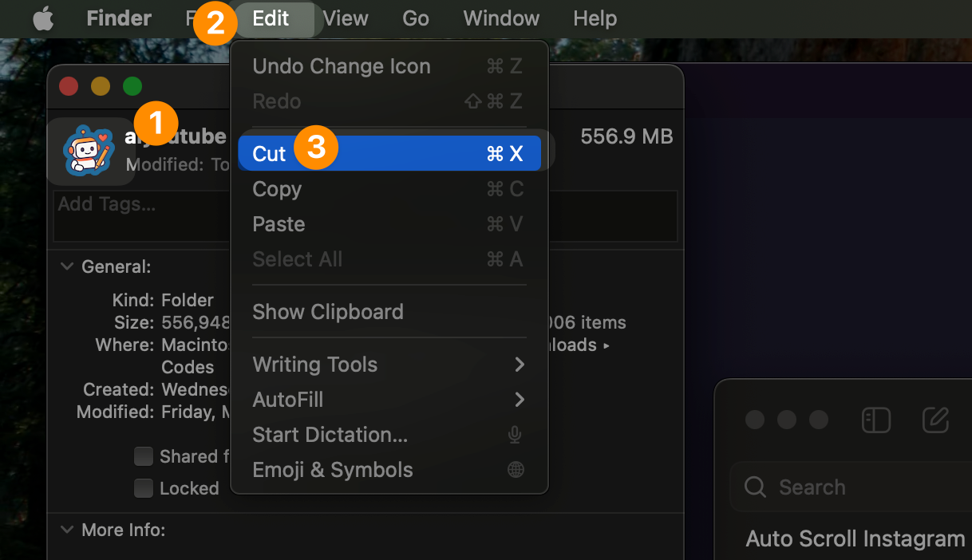This screenshot has width=972, height=560.
Task: Toggle the sidebar in the Notes window
Action: pyautogui.click(x=876, y=420)
